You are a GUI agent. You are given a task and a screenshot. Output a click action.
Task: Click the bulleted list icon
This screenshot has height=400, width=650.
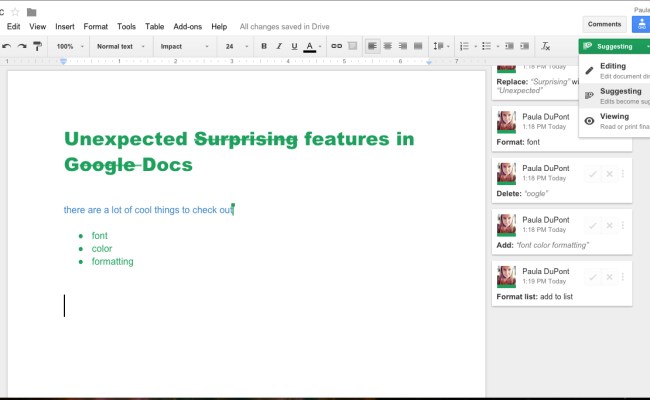487,46
